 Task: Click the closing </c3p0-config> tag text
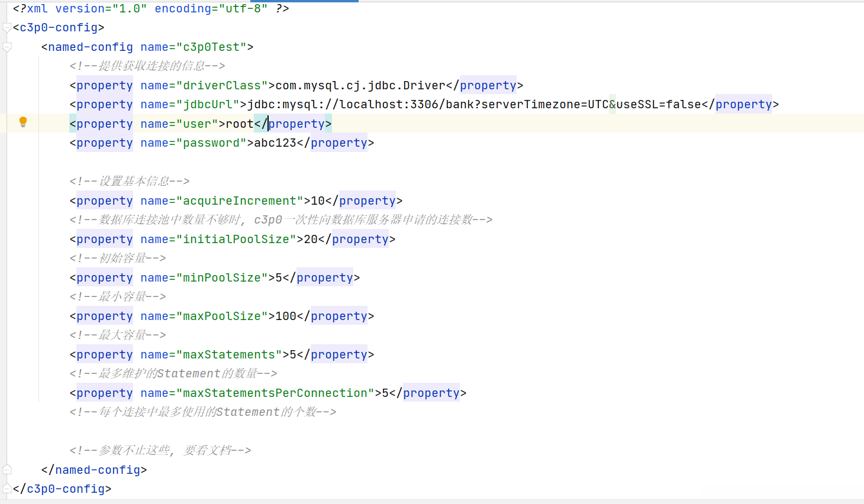pos(62,489)
